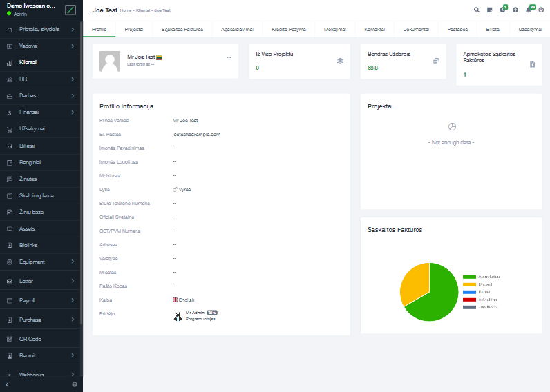Viewport: 550px width, 392px height.
Task: Click the plus circle quick-add icon
Action: (x=515, y=10)
